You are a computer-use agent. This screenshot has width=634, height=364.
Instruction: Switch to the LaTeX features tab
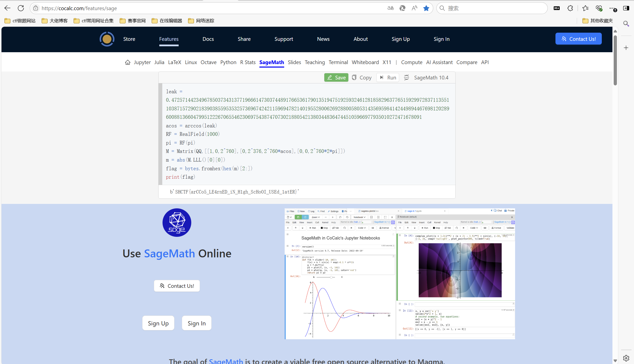coord(174,62)
